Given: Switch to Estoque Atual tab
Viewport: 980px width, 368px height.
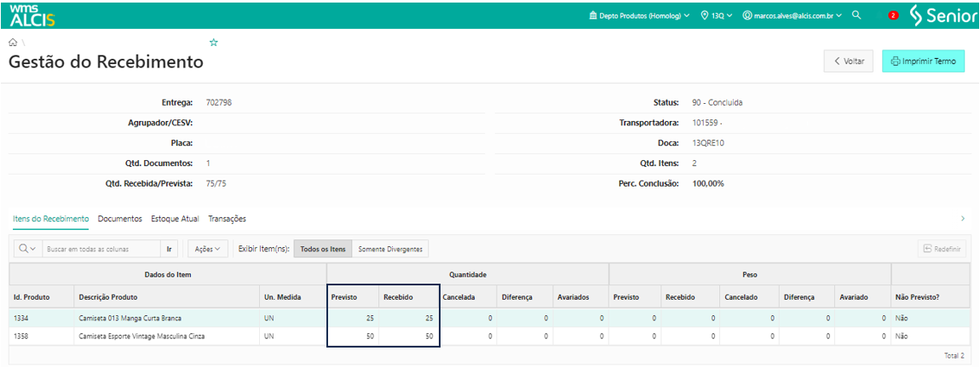Looking at the screenshot, I should click(x=175, y=219).
